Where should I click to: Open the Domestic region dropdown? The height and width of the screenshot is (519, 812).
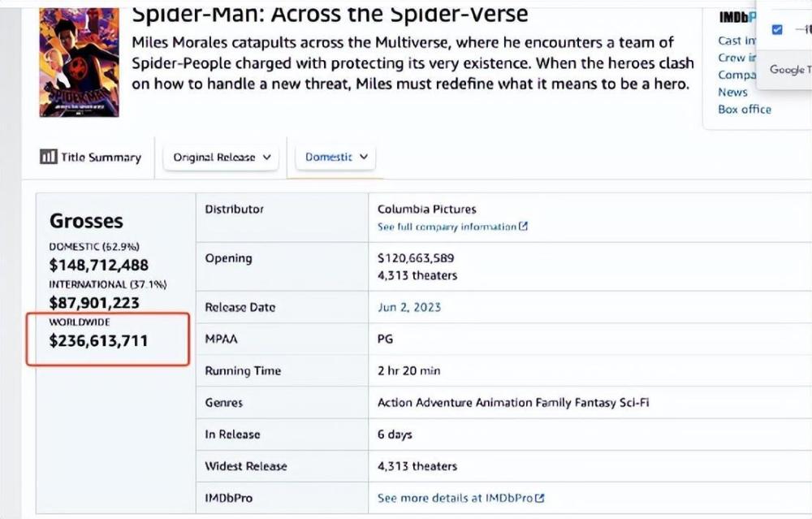(x=335, y=157)
